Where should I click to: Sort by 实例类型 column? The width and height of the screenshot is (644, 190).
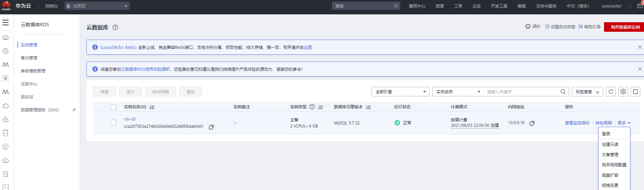320,107
